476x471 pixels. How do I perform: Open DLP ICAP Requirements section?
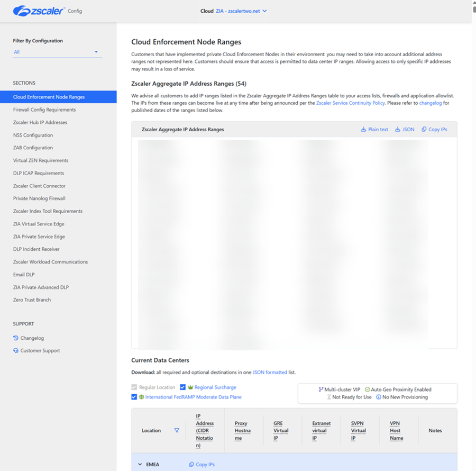pyautogui.click(x=39, y=173)
